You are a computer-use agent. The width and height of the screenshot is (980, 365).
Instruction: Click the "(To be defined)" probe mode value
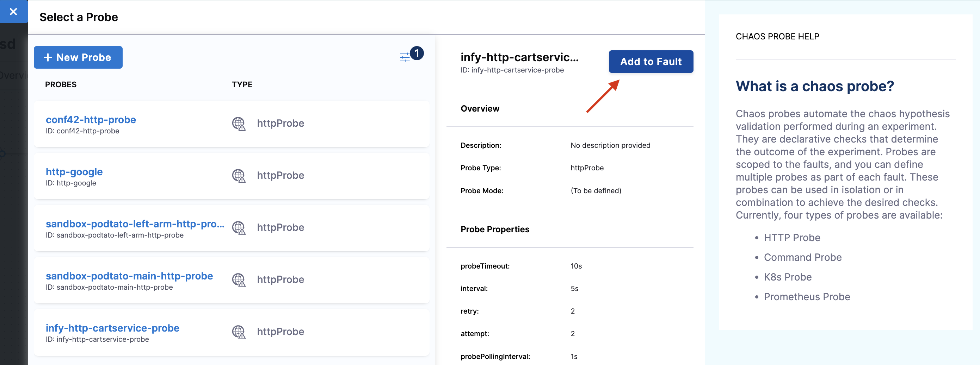[x=596, y=191]
